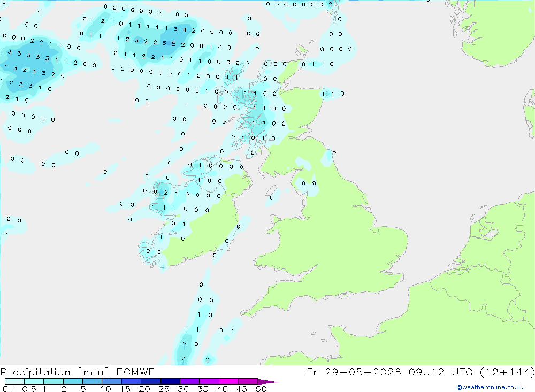The image size is (535, 392).
Task: Click the 50 legend scale label
Action: [x=261, y=389]
